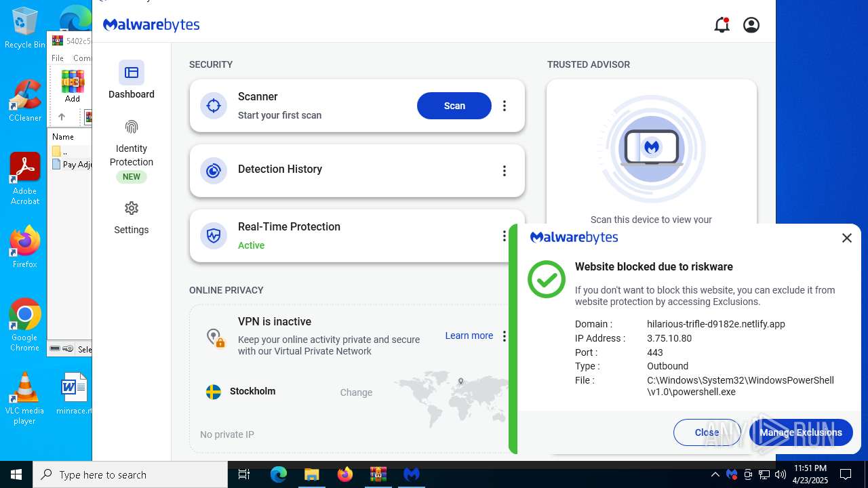Open Firefox desktop shortcut
This screenshot has height=488, width=868.
[25, 247]
